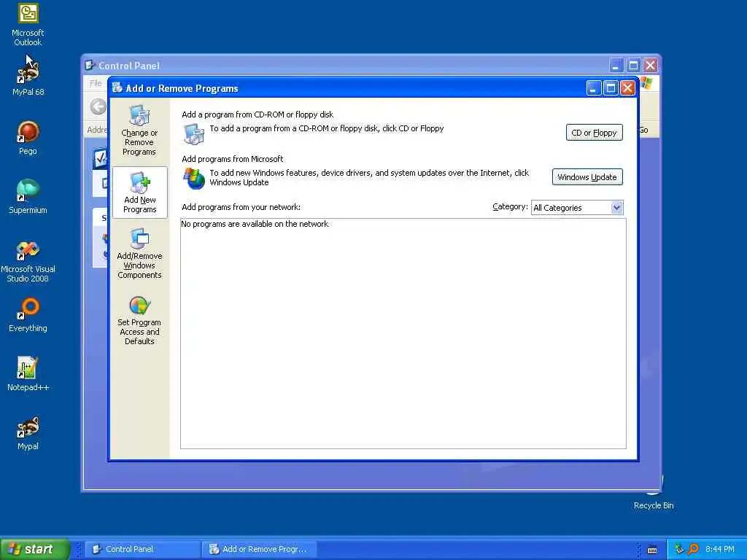
Task: Select the Notepad++ desktop icon
Action: pos(28,374)
